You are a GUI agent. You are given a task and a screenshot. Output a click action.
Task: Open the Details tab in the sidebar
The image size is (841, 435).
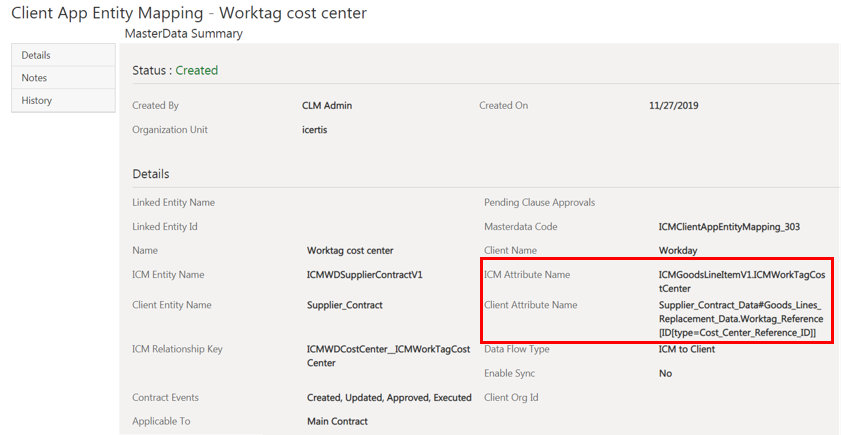[36, 55]
